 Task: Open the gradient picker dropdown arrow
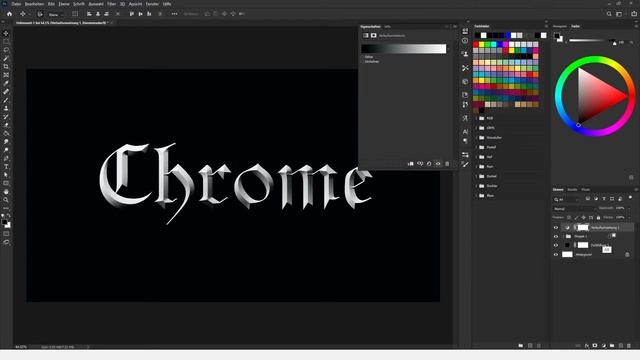(x=449, y=49)
